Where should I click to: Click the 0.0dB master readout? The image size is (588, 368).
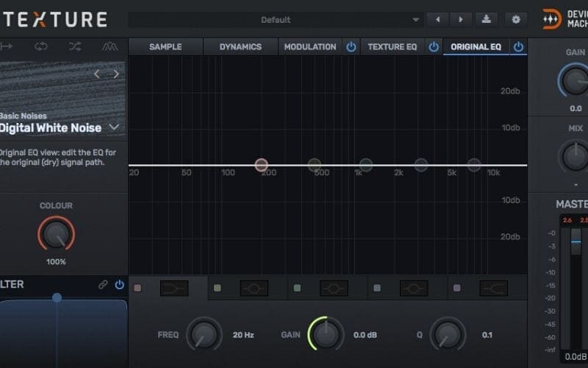(576, 356)
